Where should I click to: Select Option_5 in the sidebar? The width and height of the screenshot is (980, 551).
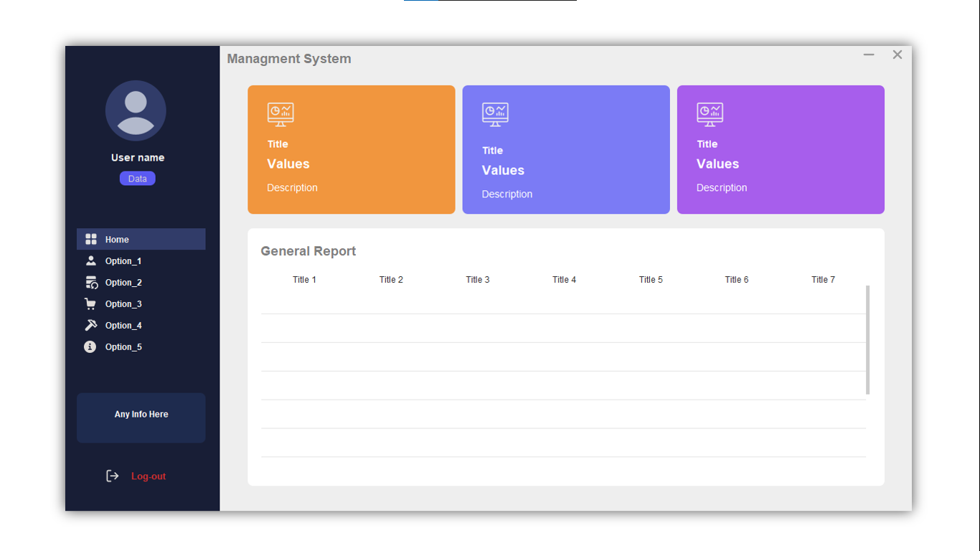(x=141, y=347)
